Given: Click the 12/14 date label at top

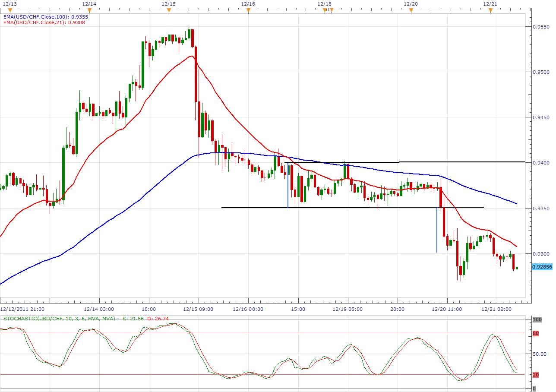Looking at the screenshot, I should [x=89, y=3].
